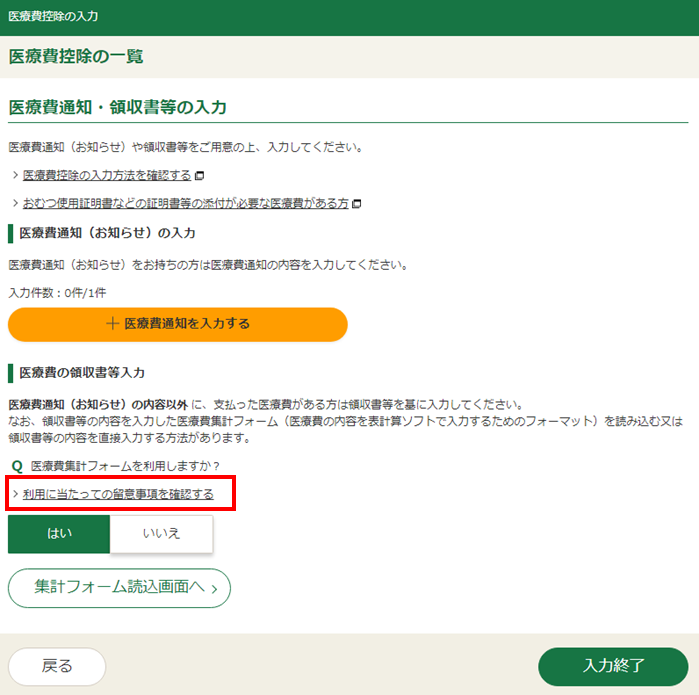Select いいえ for 医療費集計フォーム
This screenshot has width=699, height=695.
[161, 533]
